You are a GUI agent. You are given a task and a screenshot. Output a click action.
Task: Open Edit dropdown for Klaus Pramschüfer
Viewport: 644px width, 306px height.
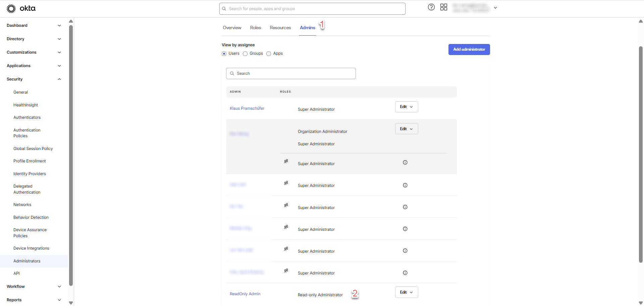point(406,107)
